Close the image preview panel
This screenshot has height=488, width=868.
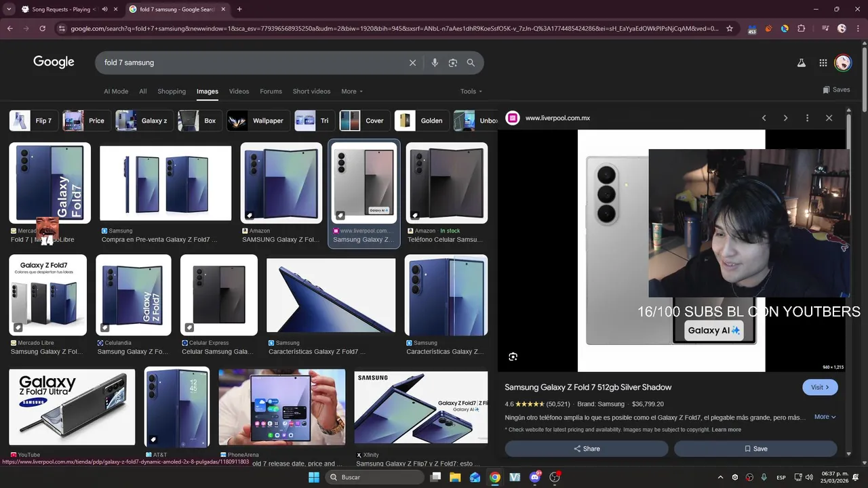(829, 118)
